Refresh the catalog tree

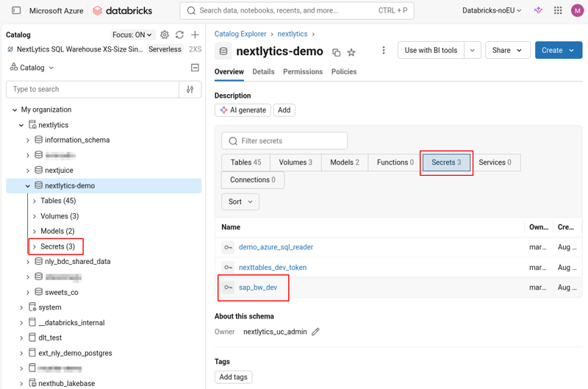[x=179, y=35]
